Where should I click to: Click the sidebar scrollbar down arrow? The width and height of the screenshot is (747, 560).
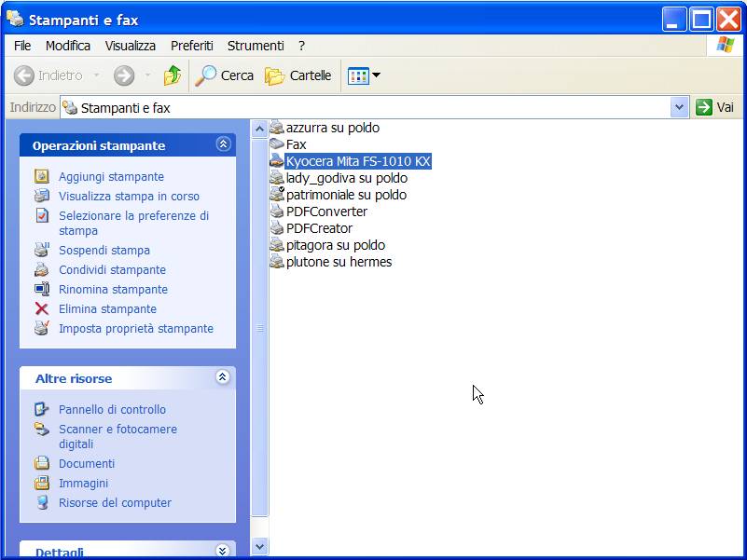pos(259,546)
